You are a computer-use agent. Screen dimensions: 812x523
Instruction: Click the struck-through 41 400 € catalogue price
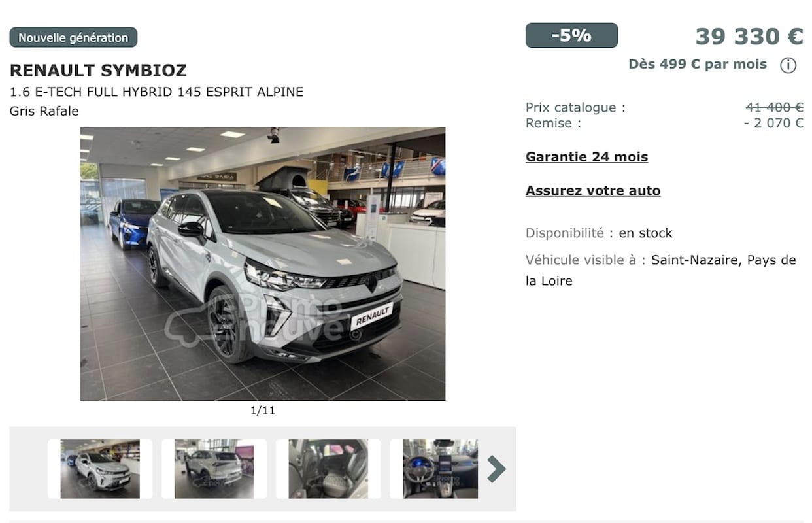[x=774, y=107]
